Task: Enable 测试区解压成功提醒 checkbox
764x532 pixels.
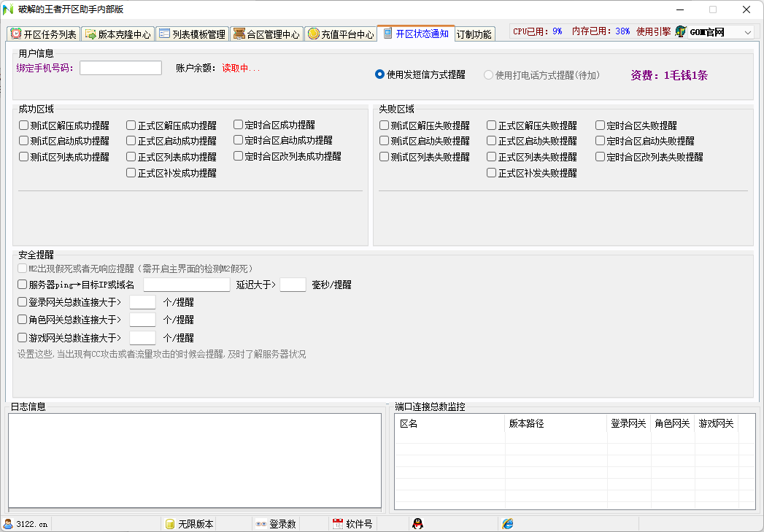Action: [x=24, y=126]
